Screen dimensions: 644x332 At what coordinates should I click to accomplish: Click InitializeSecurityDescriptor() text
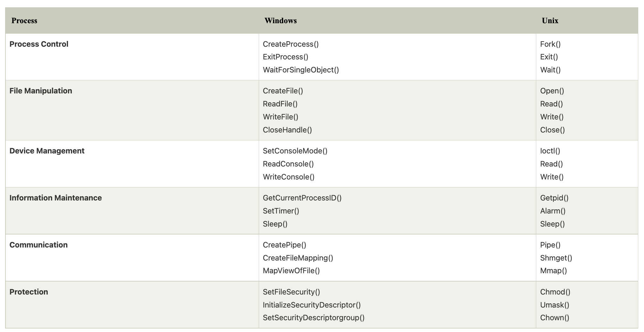click(x=312, y=305)
